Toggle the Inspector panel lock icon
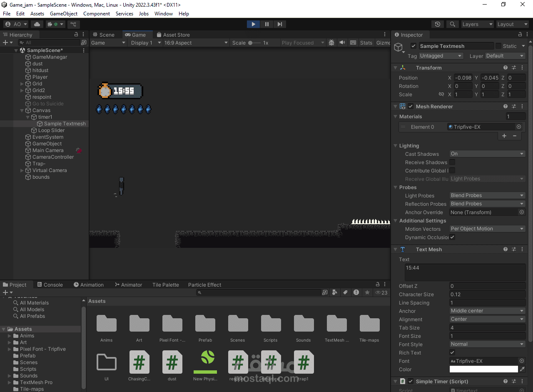 click(x=520, y=35)
